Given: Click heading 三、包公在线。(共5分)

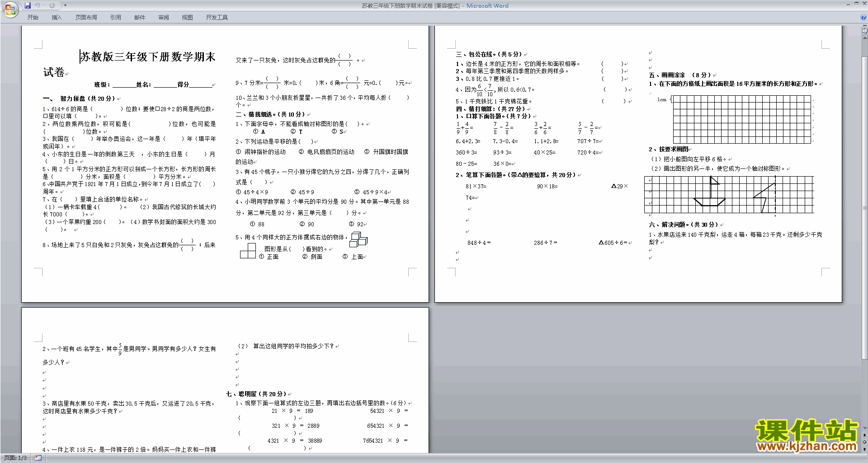Looking at the screenshot, I should (489, 54).
